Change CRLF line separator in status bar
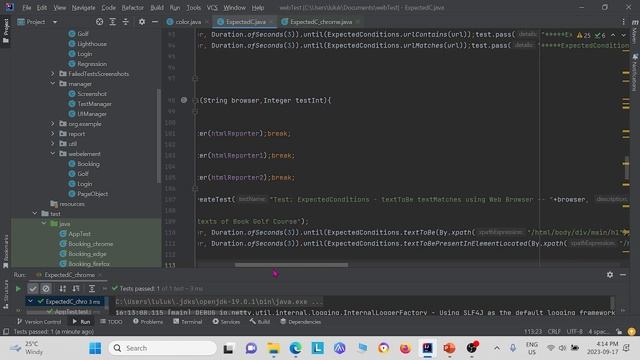The width and height of the screenshot is (640, 360). click(x=554, y=331)
